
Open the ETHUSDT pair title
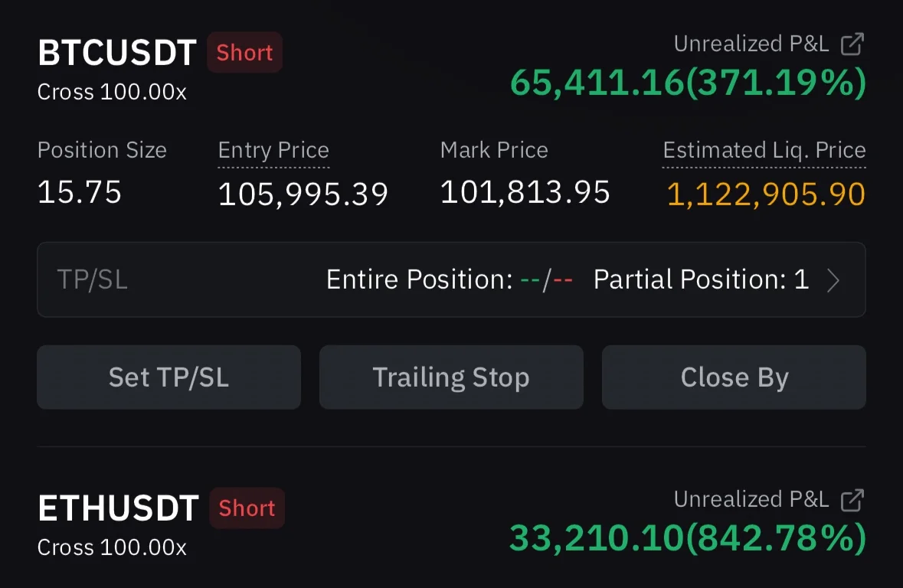(118, 508)
